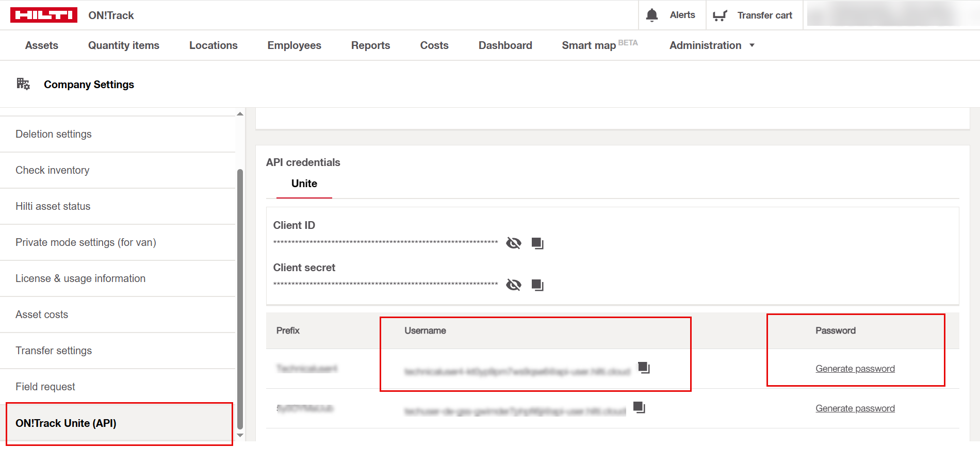Open Alerts bell icon

652,15
